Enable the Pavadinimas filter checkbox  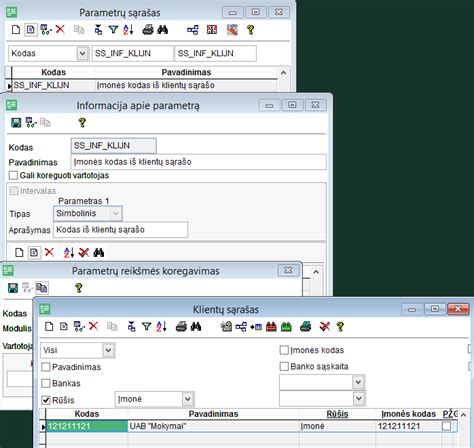coord(46,367)
